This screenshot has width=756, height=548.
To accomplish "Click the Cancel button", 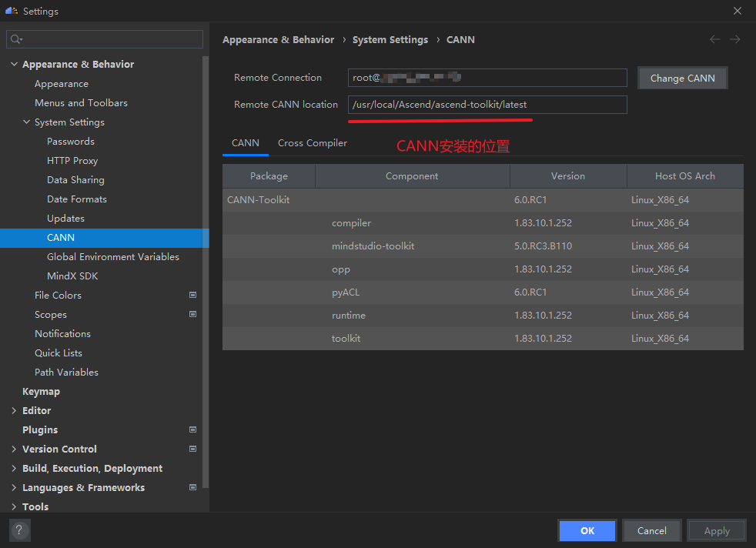I will [x=652, y=530].
